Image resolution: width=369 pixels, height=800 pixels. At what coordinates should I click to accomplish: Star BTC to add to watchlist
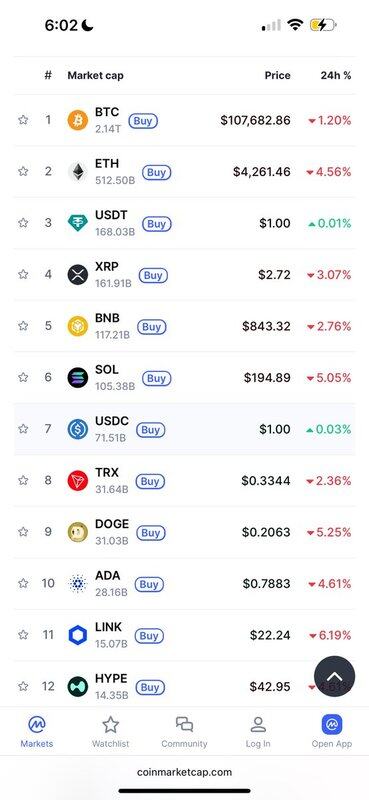(x=23, y=120)
